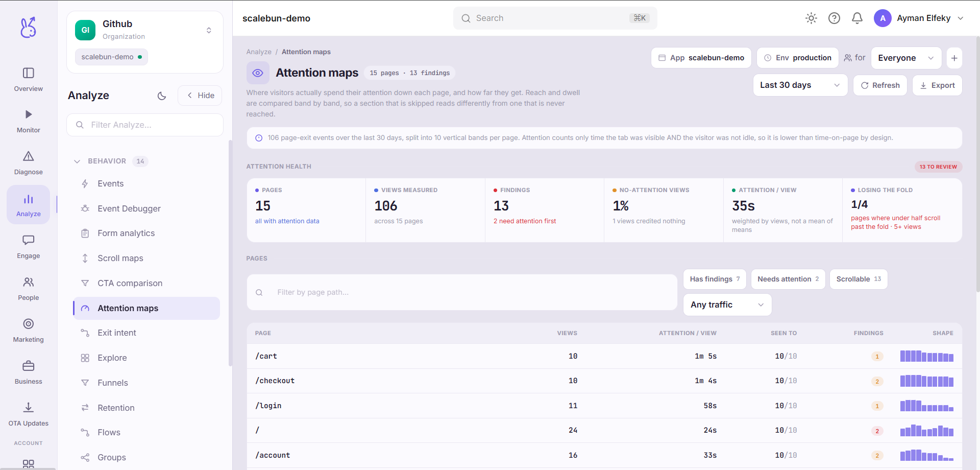Open the Ayman Elfeky account menu
Screen dimensions: 980x470
(919, 18)
